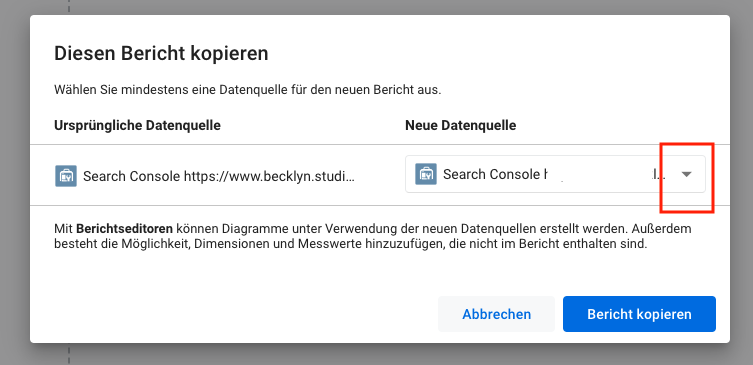The width and height of the screenshot is (753, 365).
Task: Click the Search Console icon in original data source row
Action: 66,176
